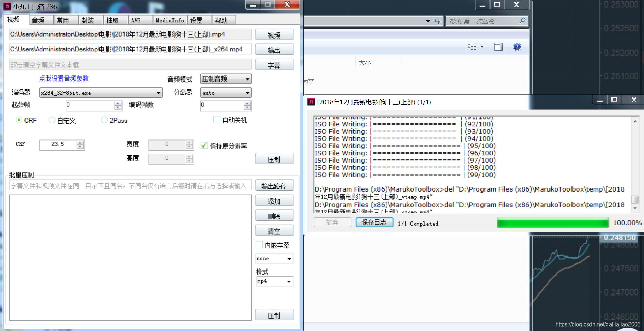
Task: Click the 删除 button
Action: pos(274,216)
